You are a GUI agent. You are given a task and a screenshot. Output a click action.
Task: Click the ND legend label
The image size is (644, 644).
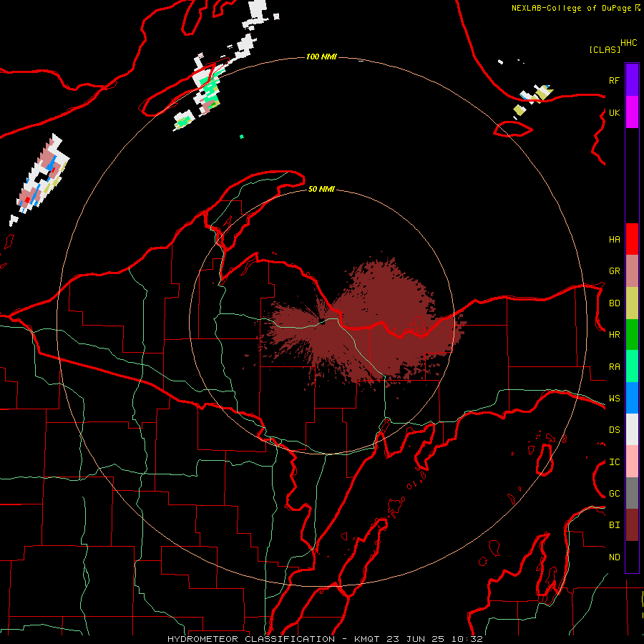tap(614, 557)
